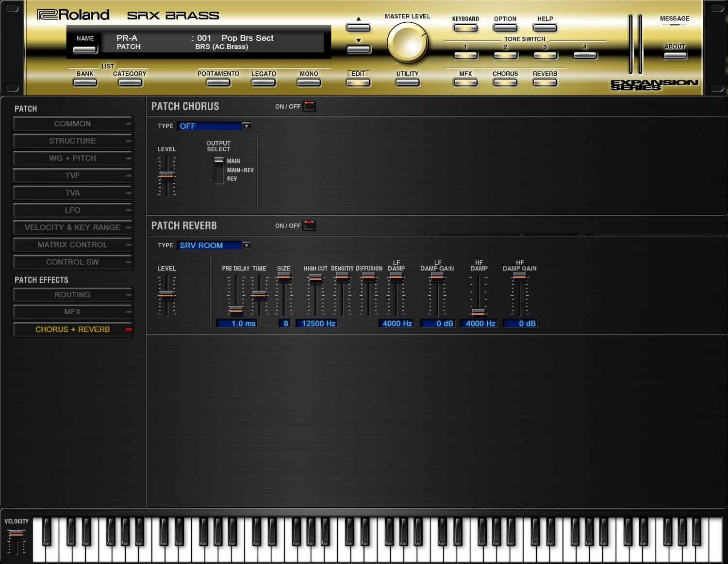
Task: Click the reverb LEVEL slider
Action: 166,294
